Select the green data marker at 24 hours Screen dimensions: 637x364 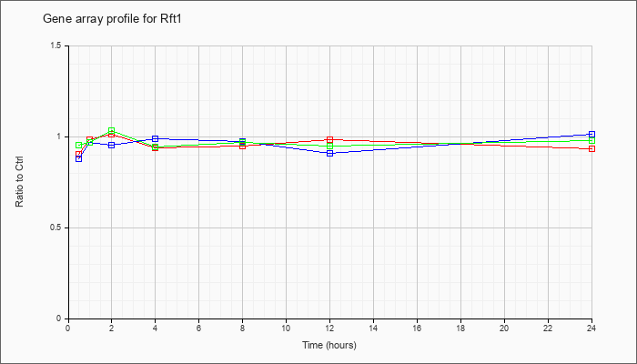point(591,140)
